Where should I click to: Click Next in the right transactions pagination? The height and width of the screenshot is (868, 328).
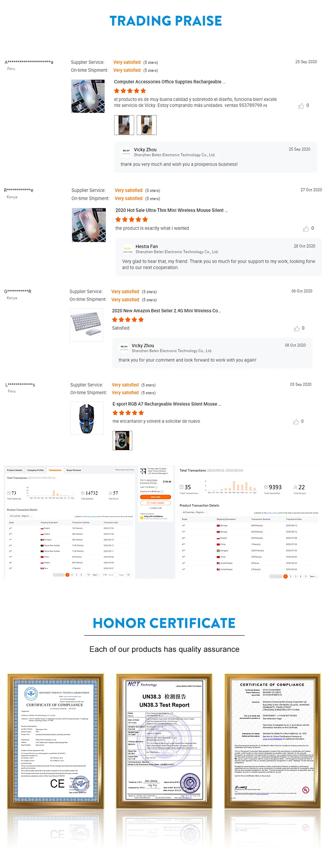click(313, 576)
